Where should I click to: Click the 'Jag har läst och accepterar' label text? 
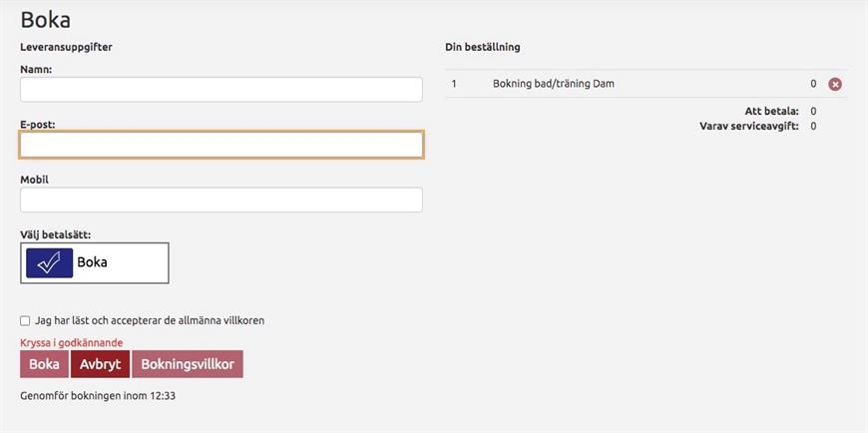[150, 320]
